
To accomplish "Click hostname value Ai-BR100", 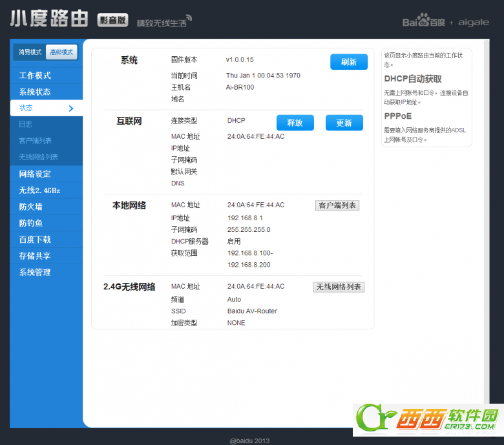I will 240,87.
